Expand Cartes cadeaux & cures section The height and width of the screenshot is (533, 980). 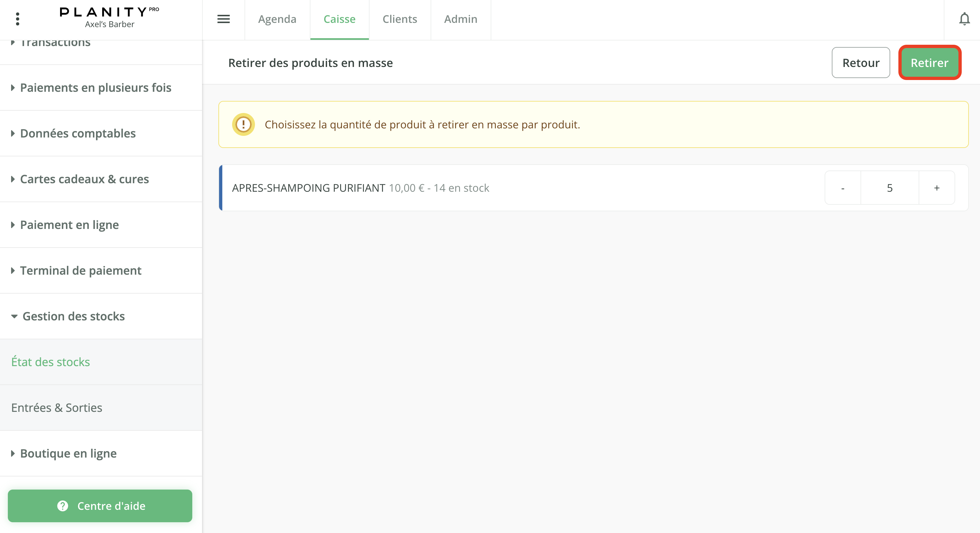84,179
